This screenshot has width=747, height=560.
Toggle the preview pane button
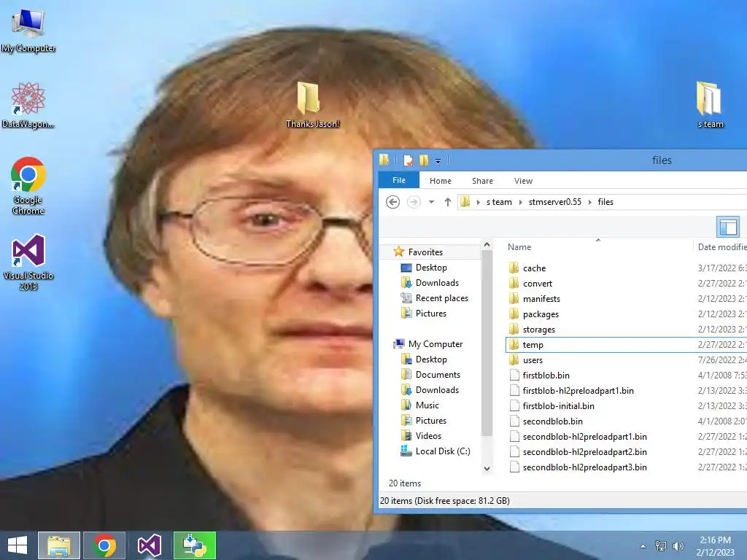[727, 227]
